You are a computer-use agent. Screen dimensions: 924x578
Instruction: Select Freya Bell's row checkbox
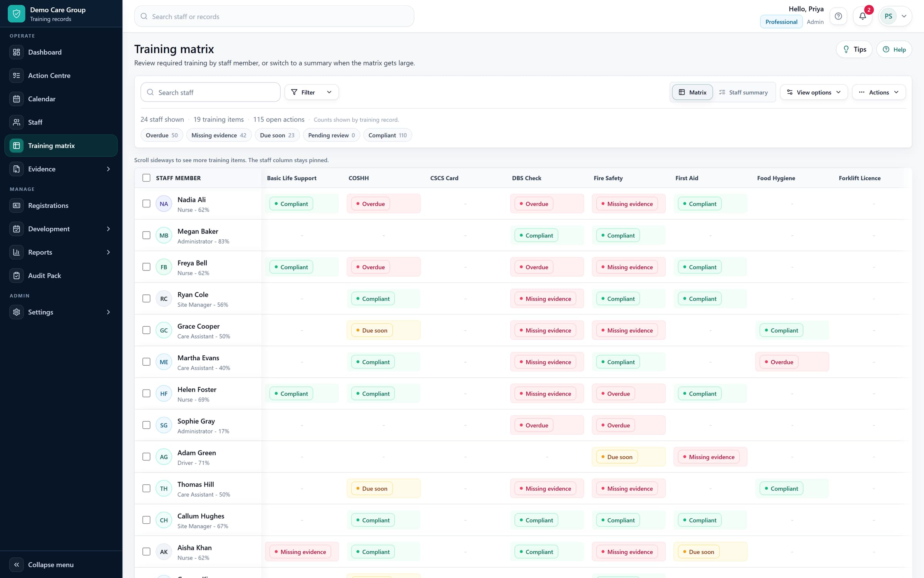click(146, 267)
